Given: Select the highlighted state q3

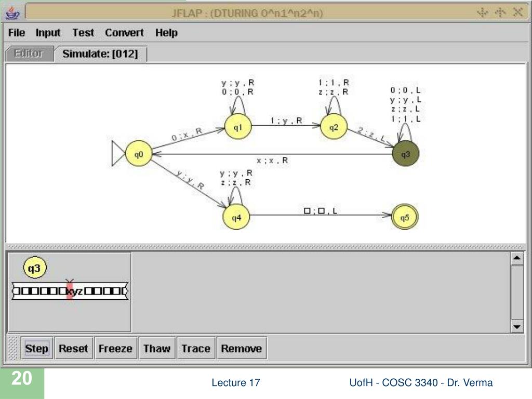Looking at the screenshot, I should tap(405, 154).
